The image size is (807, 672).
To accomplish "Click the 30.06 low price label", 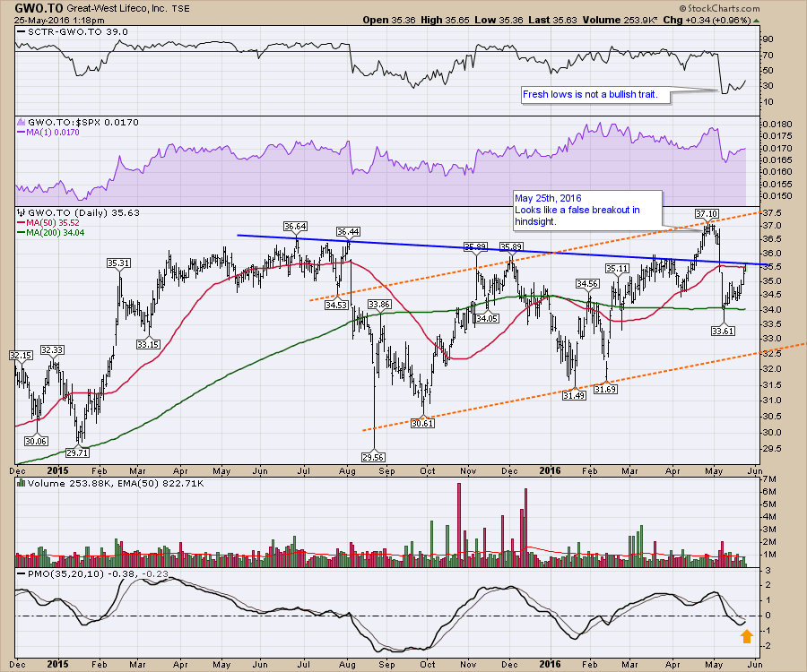I will [36, 441].
